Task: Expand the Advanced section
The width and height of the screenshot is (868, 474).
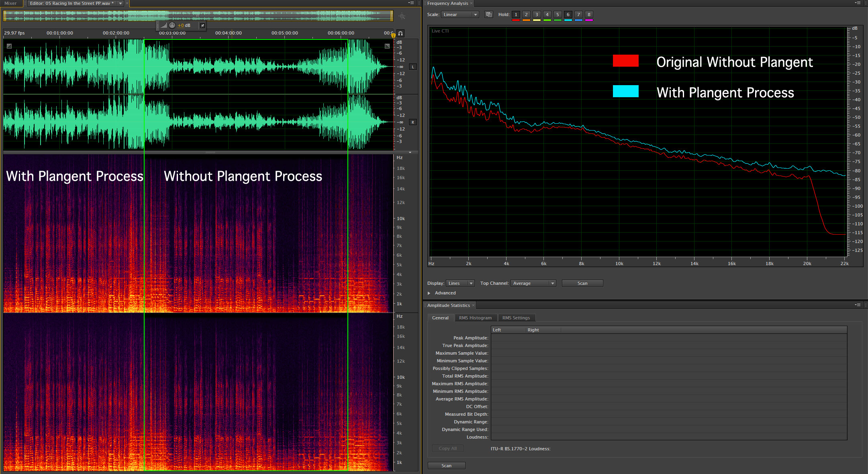Action: (x=429, y=293)
